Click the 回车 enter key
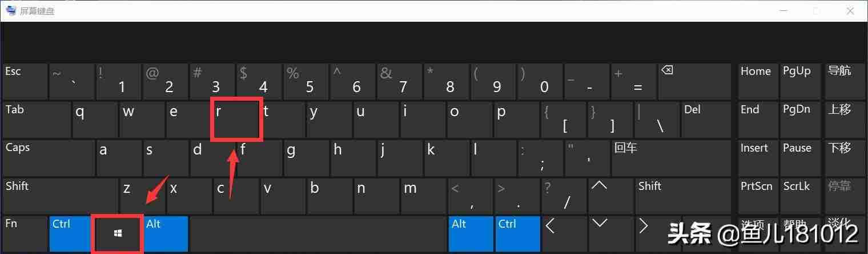868x254 pixels. (671, 157)
